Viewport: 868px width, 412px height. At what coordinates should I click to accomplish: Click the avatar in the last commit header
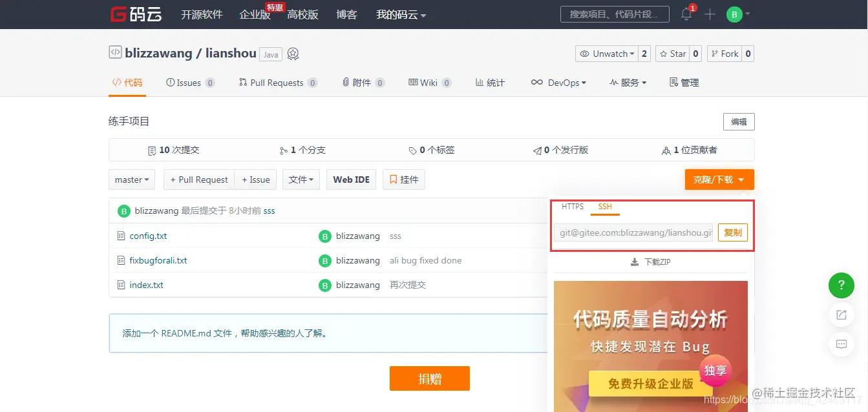point(123,211)
